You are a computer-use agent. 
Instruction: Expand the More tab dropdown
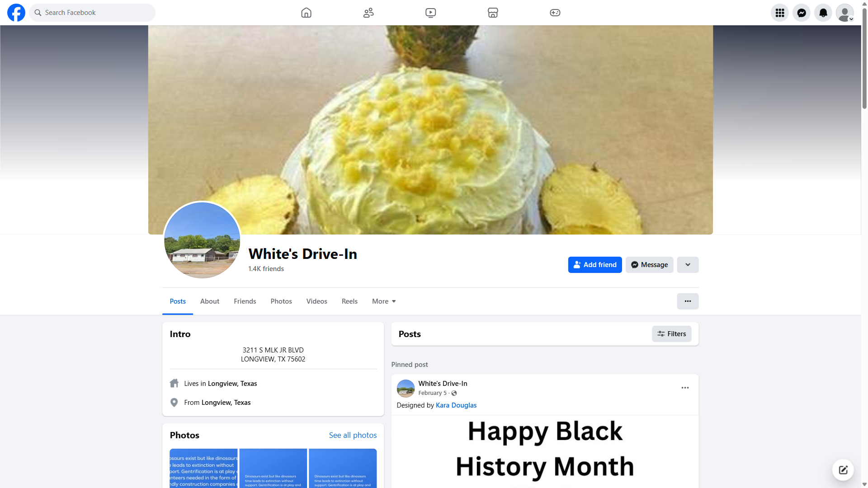click(x=384, y=301)
